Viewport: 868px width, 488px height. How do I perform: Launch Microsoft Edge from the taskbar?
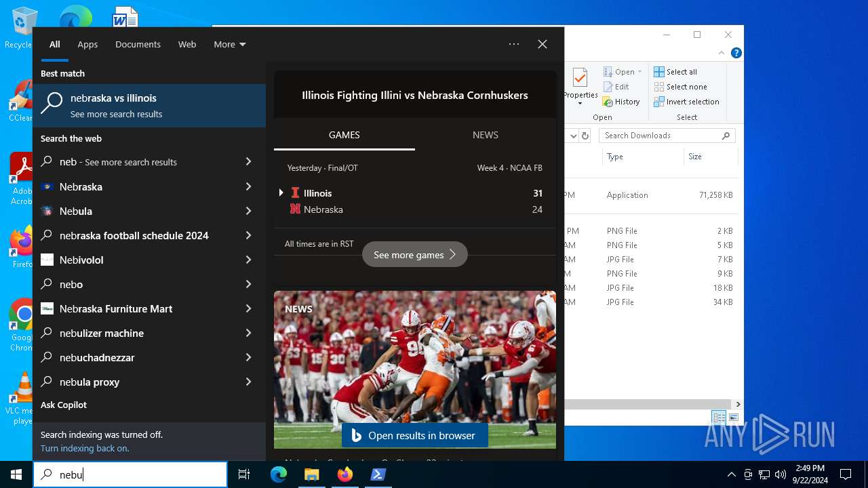tap(279, 474)
